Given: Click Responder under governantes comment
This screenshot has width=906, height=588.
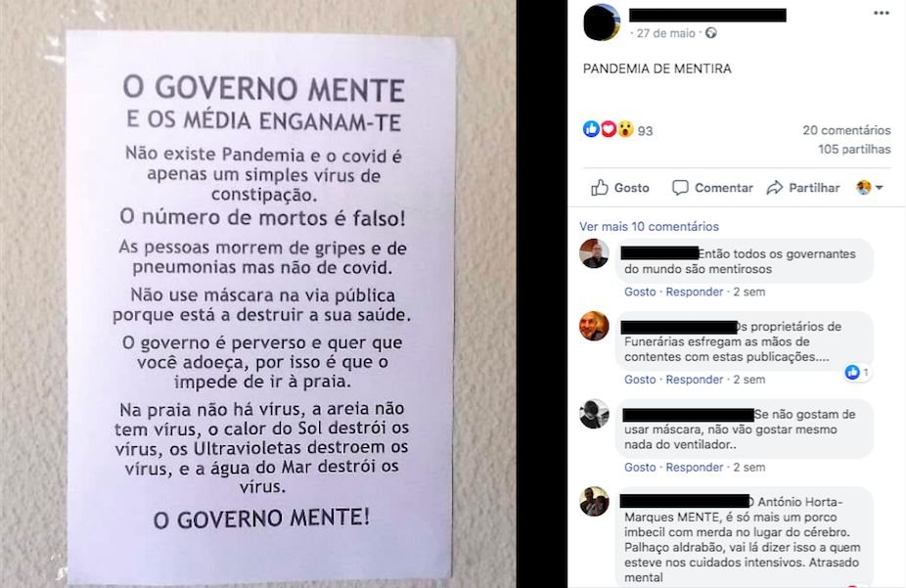Looking at the screenshot, I should 694,292.
